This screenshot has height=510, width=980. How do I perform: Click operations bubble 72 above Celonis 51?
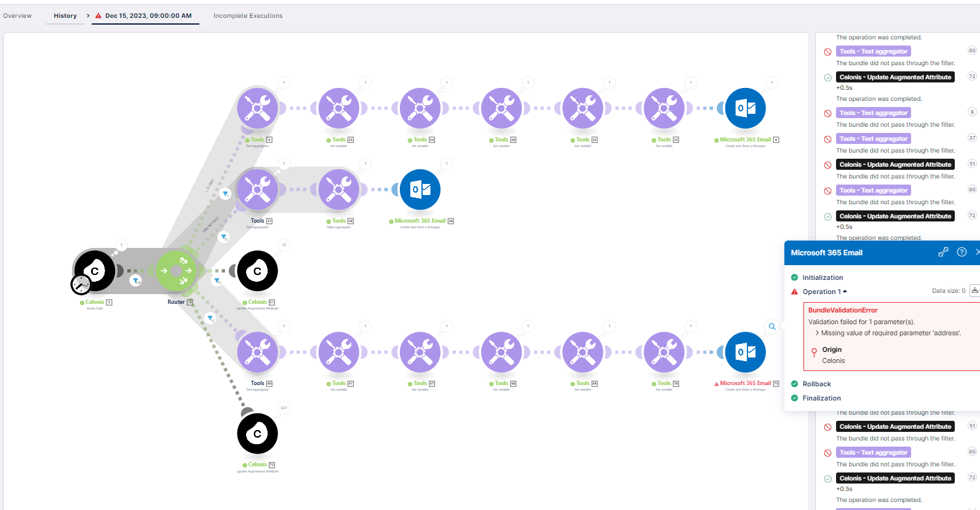284,245
